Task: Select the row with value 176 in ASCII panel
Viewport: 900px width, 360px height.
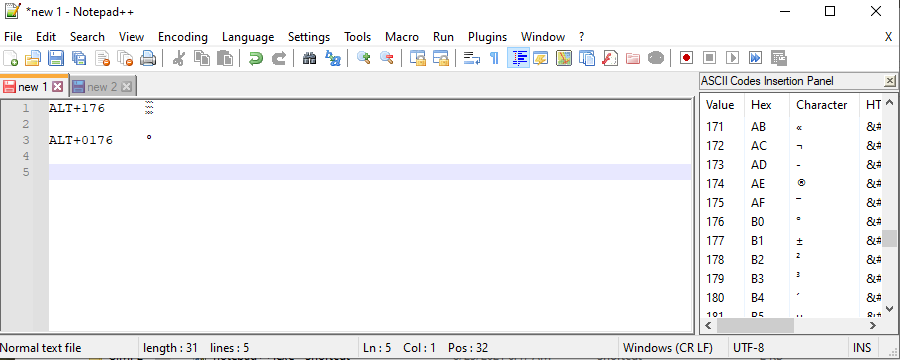Action: coord(791,222)
